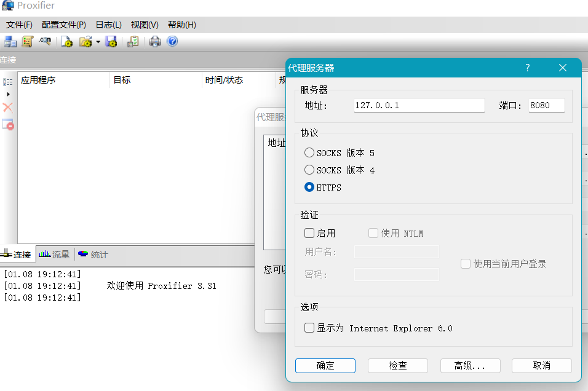Select HTTPS protocol radio button
The height and width of the screenshot is (391, 588).
tap(309, 187)
